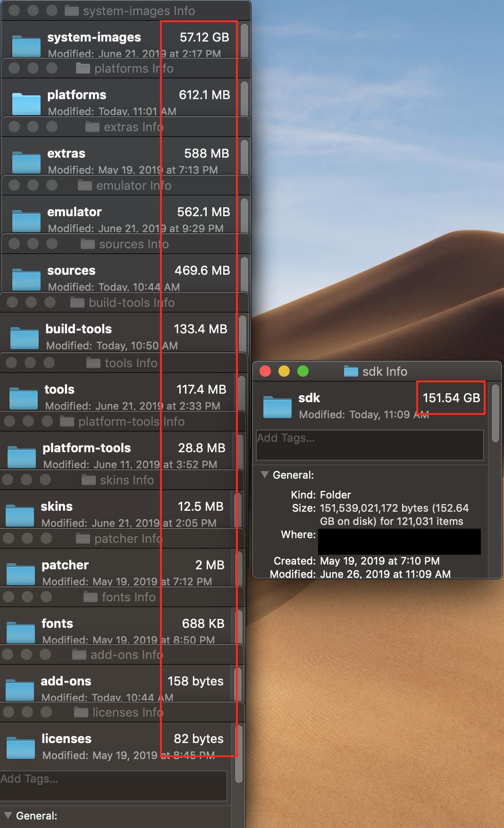
Task: Click the emulator folder icon
Action: point(26,221)
